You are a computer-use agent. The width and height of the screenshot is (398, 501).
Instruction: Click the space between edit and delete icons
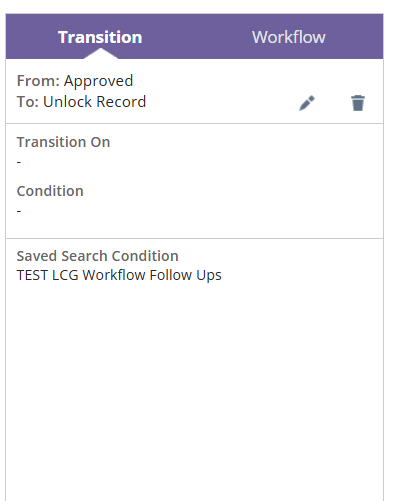(333, 103)
